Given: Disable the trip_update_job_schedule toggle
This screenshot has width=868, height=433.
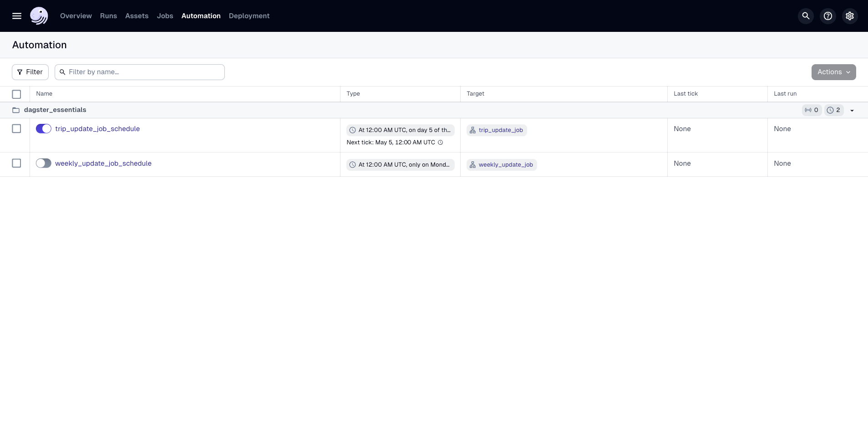Looking at the screenshot, I should pyautogui.click(x=43, y=128).
